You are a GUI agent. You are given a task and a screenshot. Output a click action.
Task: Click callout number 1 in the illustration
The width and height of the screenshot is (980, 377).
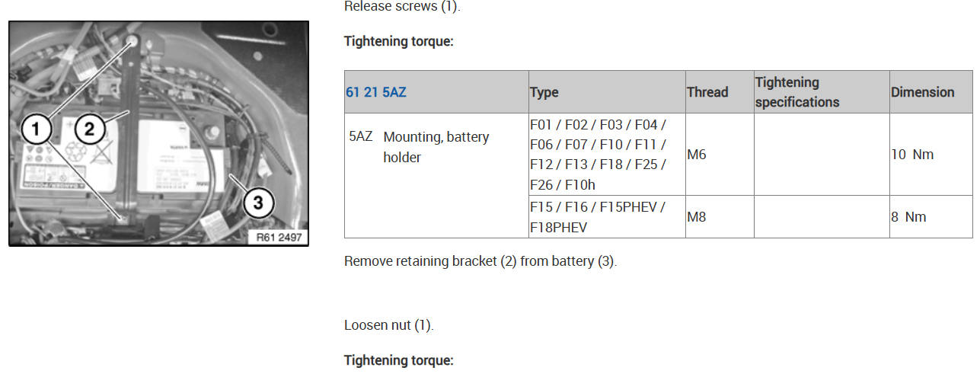pyautogui.click(x=37, y=130)
